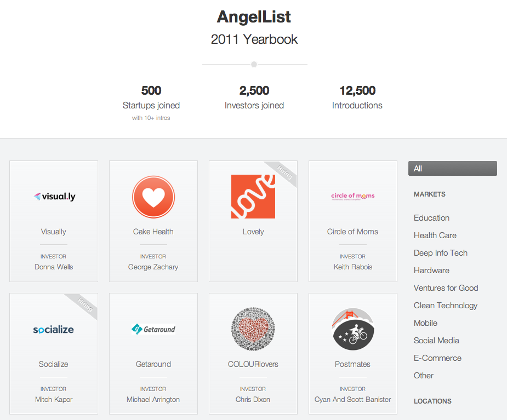Select Ventures for Good filter
This screenshot has height=420, width=507.
pos(446,288)
